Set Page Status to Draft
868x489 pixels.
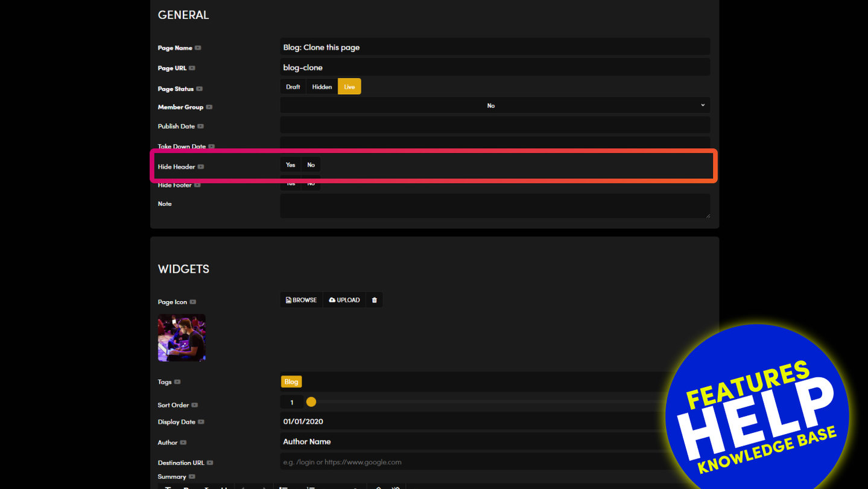[293, 87]
